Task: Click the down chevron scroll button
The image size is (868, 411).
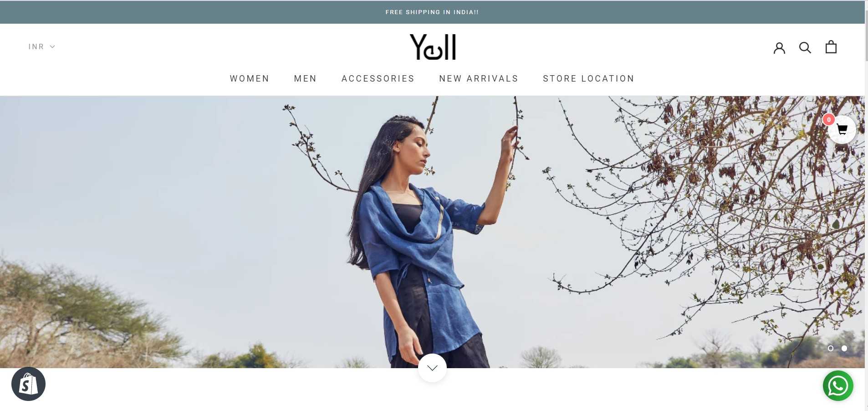Action: 432,368
